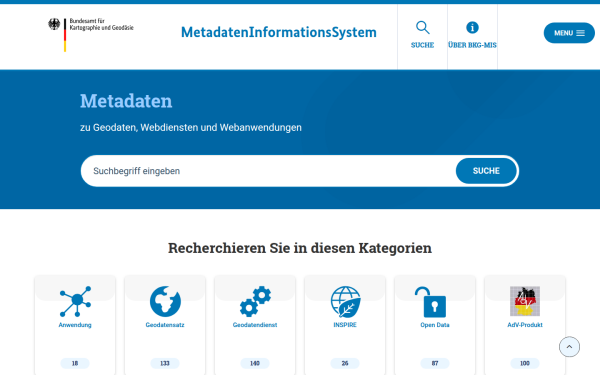Click the count badge 18 under Anwendung
Viewport: 600px width, 375px height.
coord(75,363)
